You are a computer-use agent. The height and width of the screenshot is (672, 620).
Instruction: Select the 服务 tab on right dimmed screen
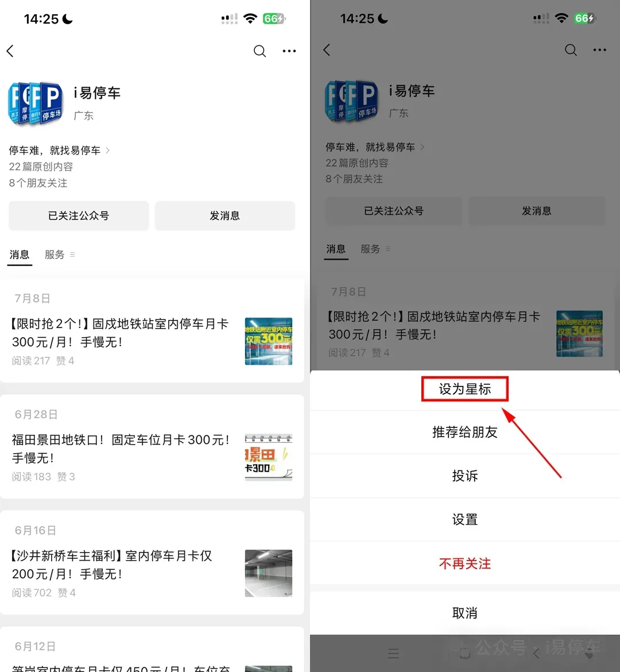(x=370, y=249)
